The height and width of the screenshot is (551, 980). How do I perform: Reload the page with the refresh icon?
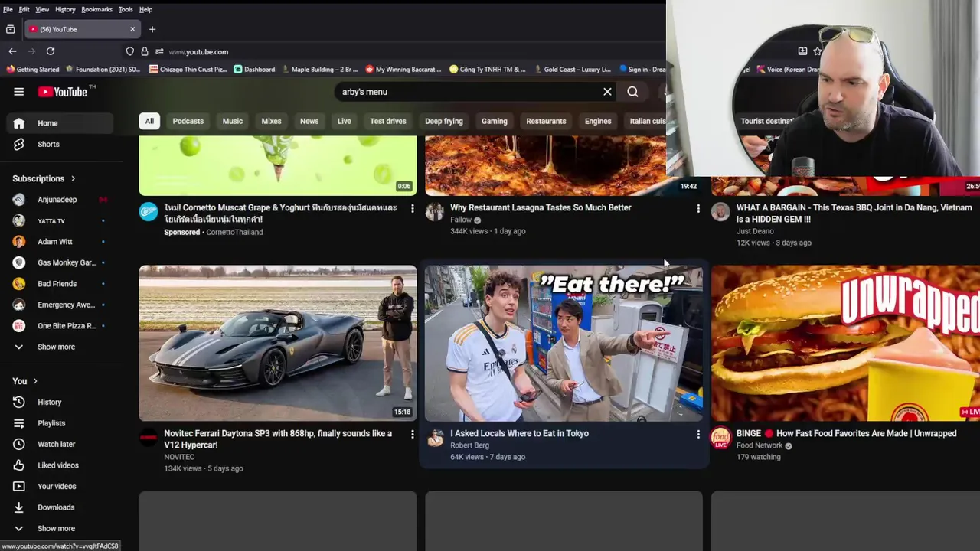(51, 51)
